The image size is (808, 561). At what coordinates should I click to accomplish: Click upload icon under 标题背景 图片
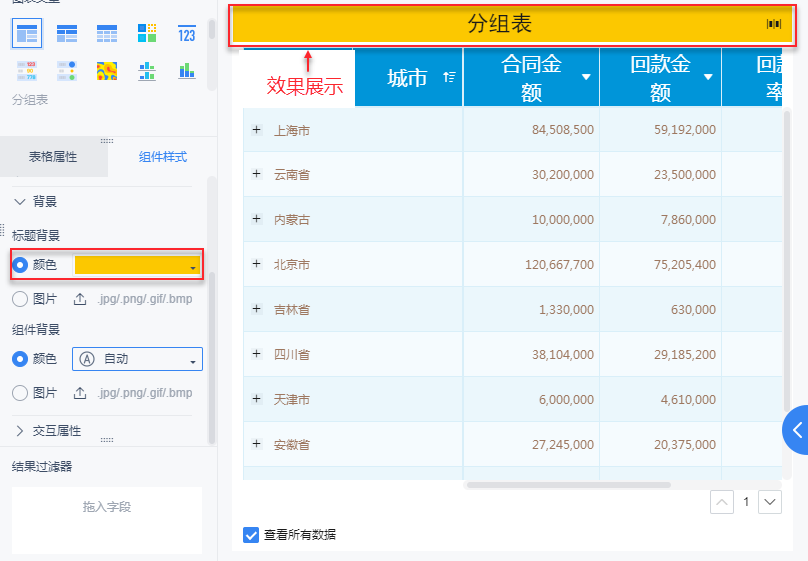(x=80, y=299)
